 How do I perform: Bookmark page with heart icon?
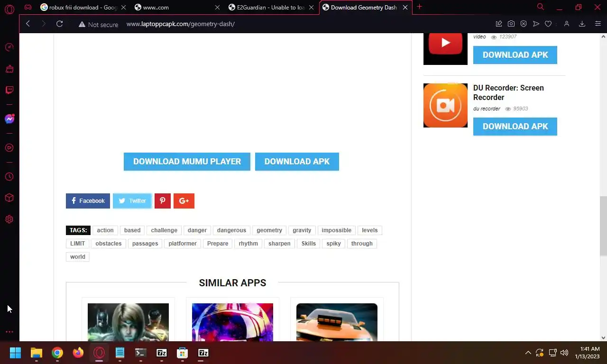click(x=548, y=24)
